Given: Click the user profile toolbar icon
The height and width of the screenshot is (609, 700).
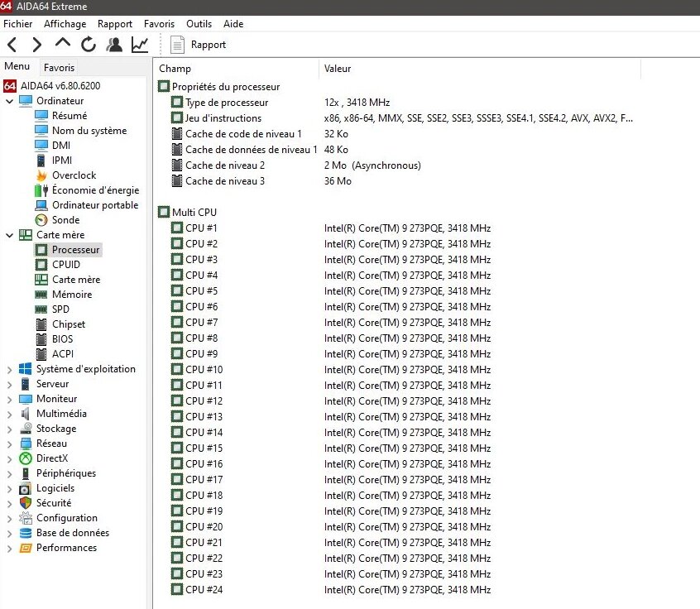Looking at the screenshot, I should [114, 44].
